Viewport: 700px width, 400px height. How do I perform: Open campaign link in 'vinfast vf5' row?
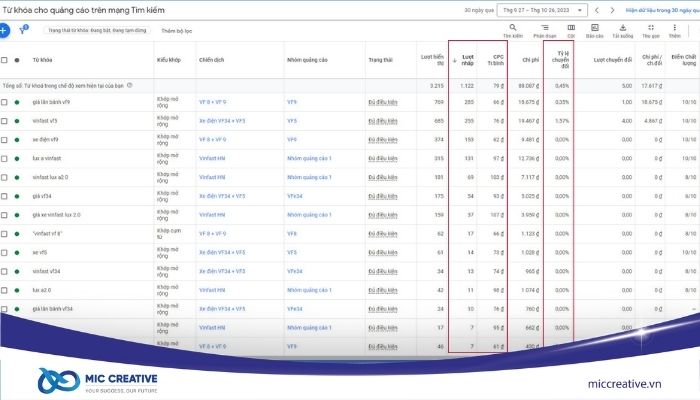click(222, 121)
